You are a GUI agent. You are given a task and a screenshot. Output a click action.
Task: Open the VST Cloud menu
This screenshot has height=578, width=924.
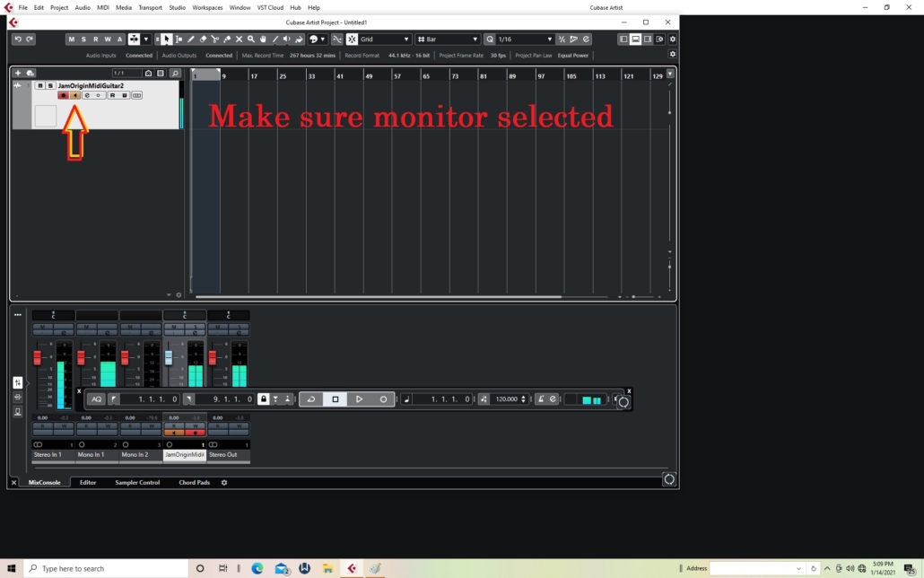click(x=271, y=8)
